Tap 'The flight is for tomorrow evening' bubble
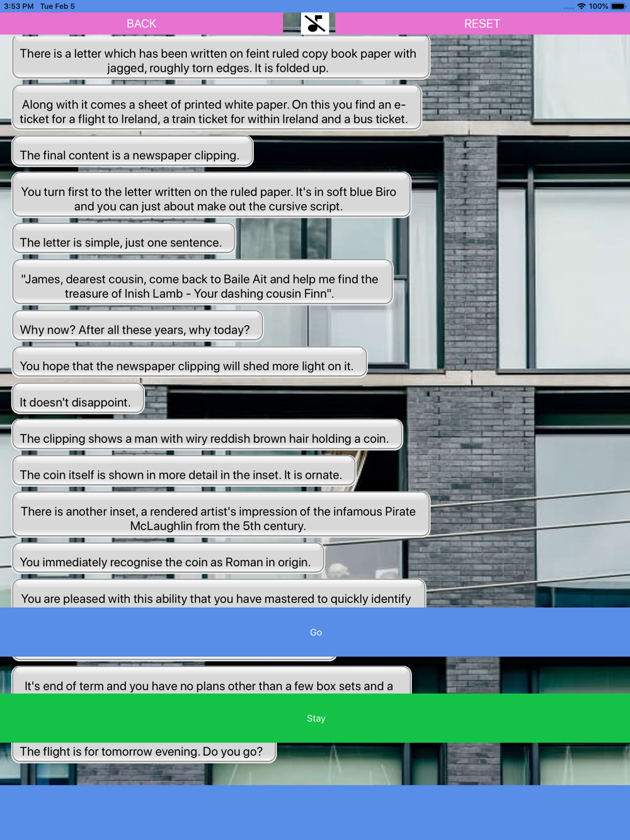 click(x=144, y=752)
